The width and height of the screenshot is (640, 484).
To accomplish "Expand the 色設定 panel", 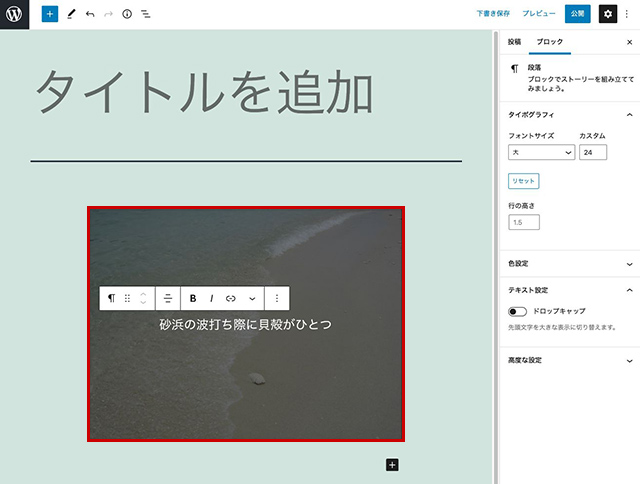I will pyautogui.click(x=629, y=264).
